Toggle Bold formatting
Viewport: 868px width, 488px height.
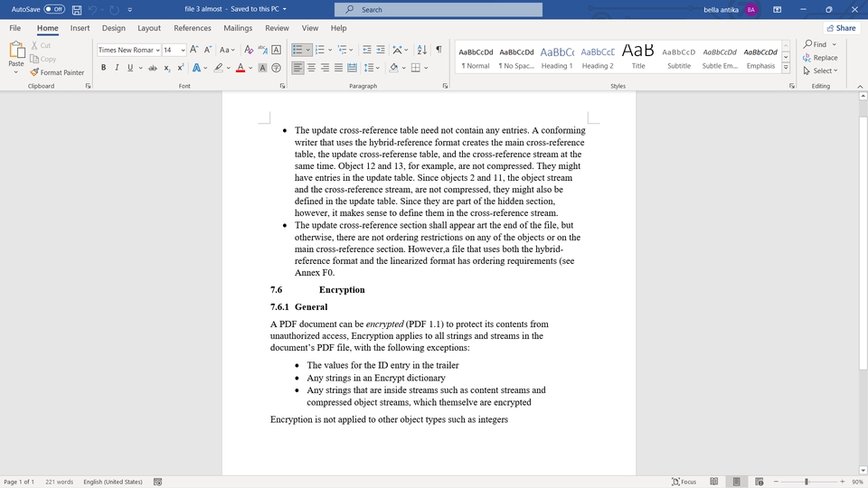[103, 68]
